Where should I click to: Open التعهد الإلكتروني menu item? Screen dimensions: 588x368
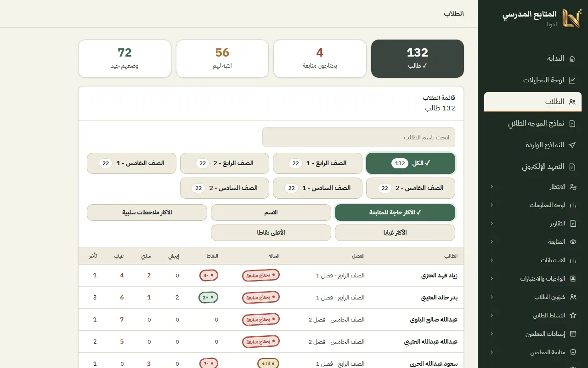[533, 167]
